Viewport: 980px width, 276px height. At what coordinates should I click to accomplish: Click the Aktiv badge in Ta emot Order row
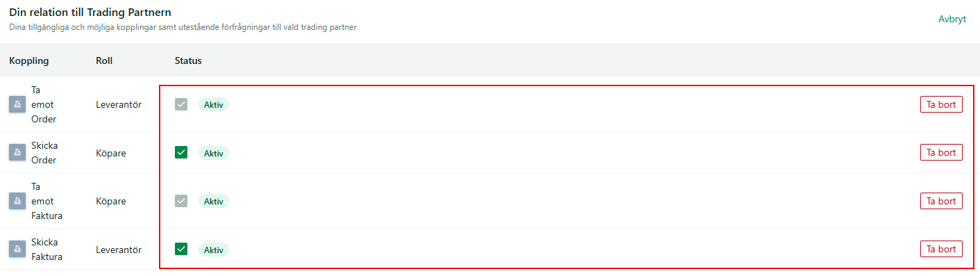click(214, 104)
